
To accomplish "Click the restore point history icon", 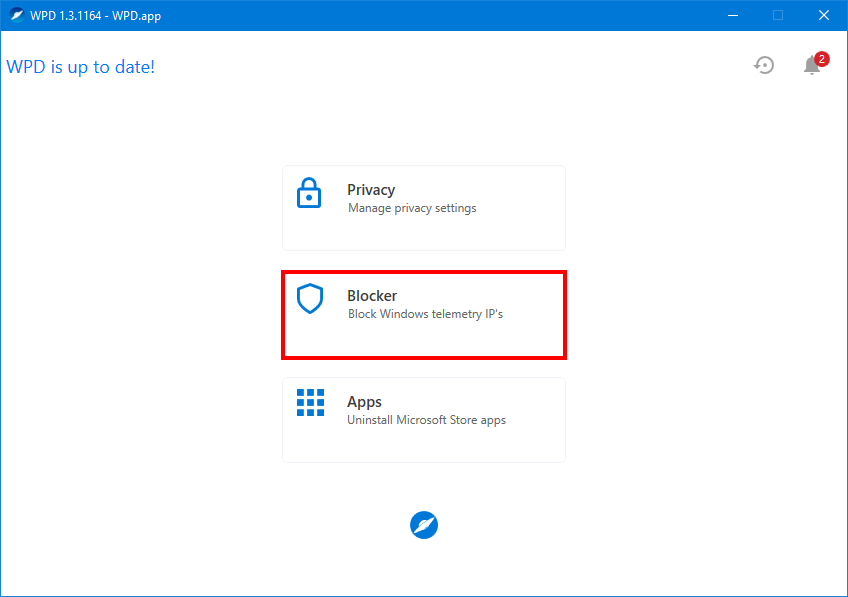I will tap(764, 65).
